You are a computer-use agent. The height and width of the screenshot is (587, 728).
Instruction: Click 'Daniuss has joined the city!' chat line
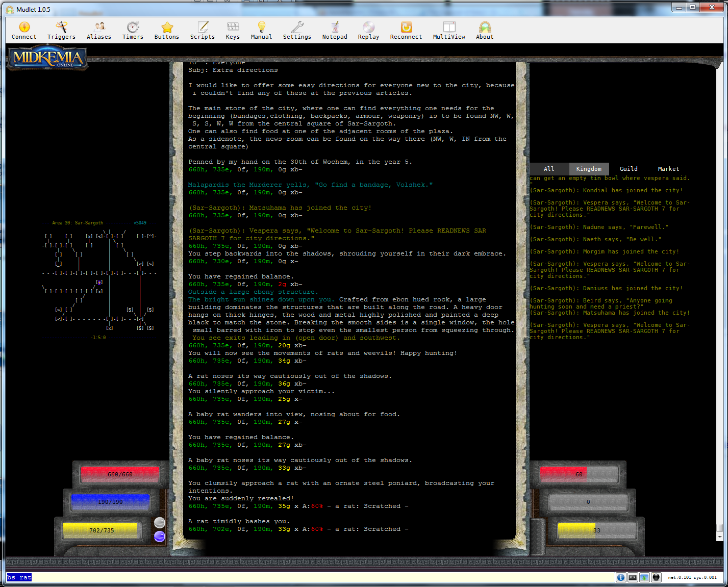point(606,288)
